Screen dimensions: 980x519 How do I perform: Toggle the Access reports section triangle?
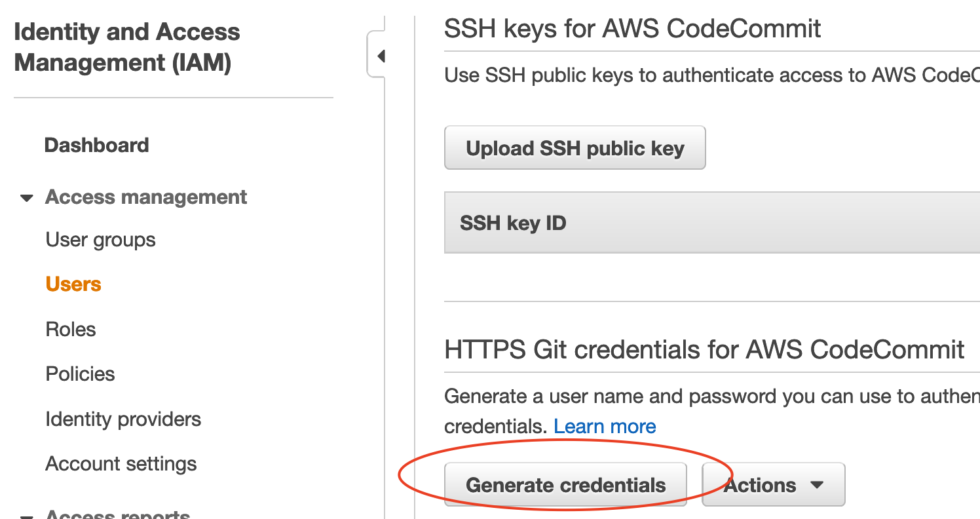pyautogui.click(x=27, y=516)
